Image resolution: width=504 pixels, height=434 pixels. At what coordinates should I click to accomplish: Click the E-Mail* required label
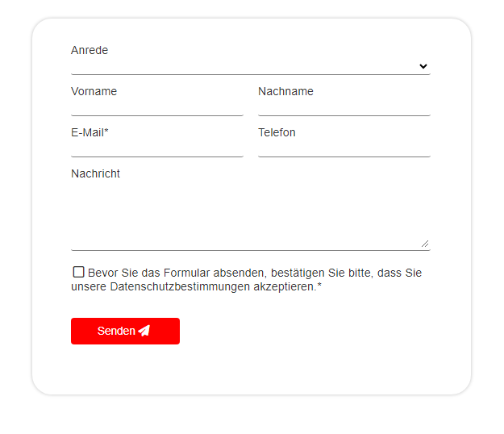90,132
